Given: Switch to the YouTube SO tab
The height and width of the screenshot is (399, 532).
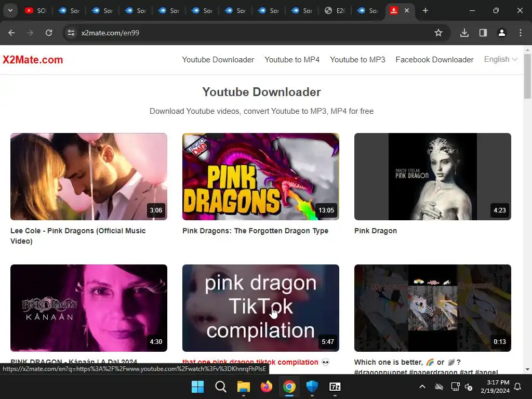Looking at the screenshot, I should click(35, 10).
